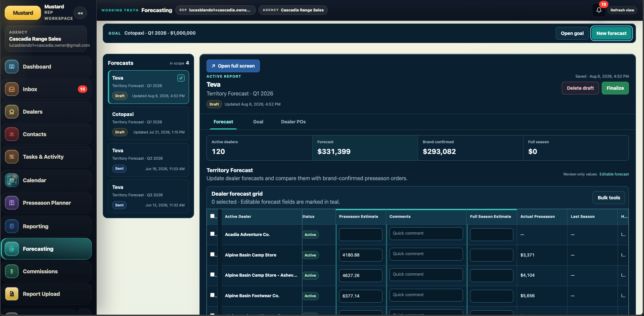The image size is (644, 316).
Task: Click the Alpine Basin Footwear Co. dealer name
Action: tap(252, 296)
